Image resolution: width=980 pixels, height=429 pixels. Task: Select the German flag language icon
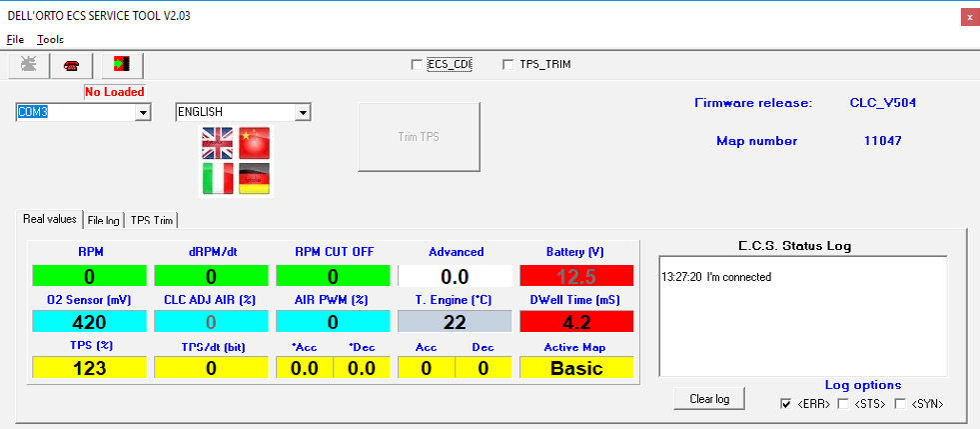pyautogui.click(x=254, y=179)
